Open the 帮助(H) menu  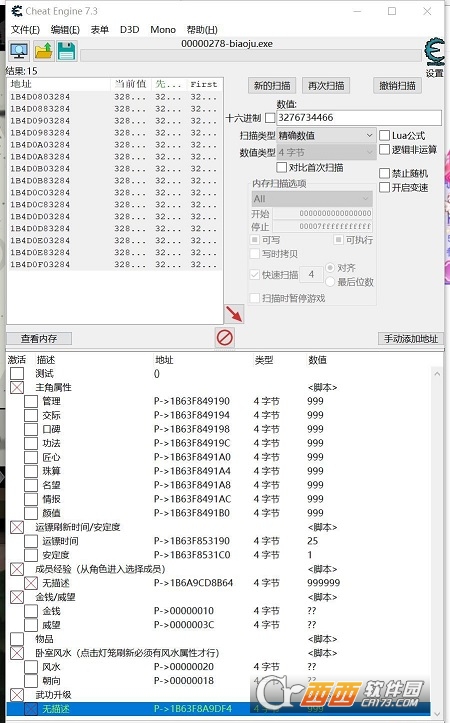point(201,30)
